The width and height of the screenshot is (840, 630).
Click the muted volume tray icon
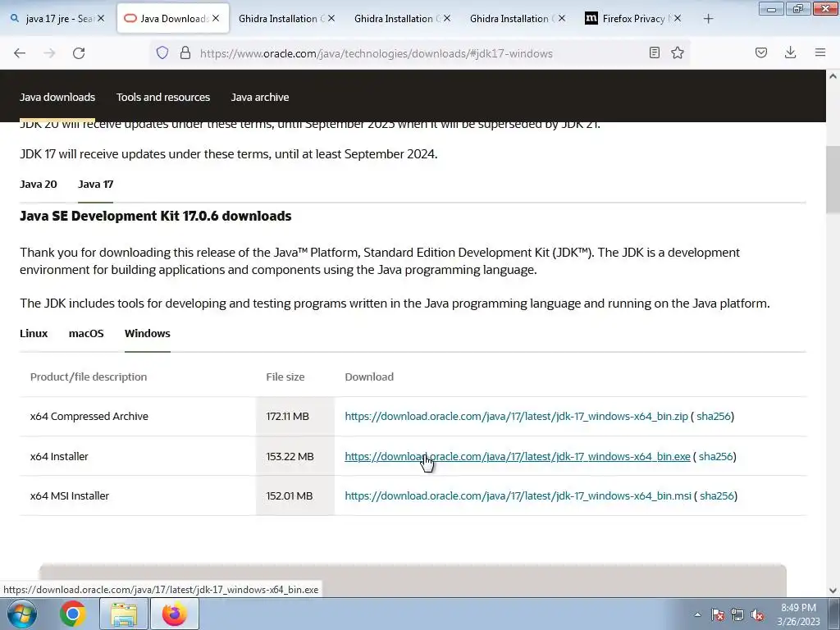pos(757,615)
